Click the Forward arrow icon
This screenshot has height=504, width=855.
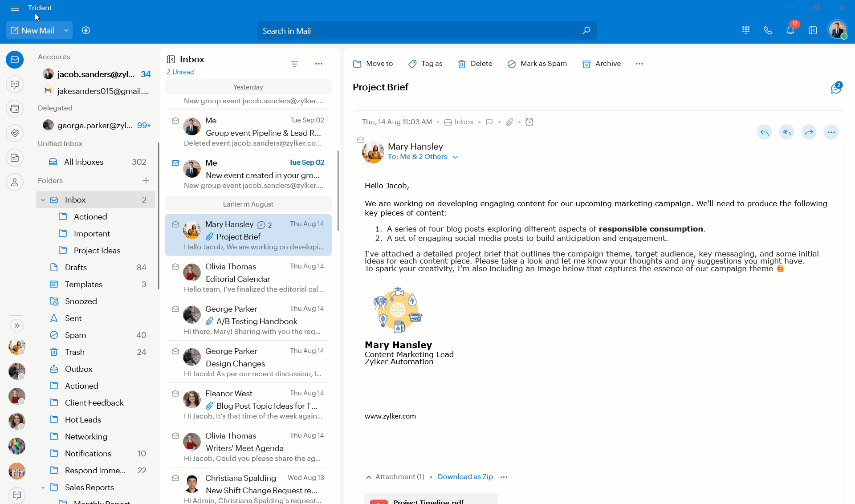pyautogui.click(x=809, y=132)
